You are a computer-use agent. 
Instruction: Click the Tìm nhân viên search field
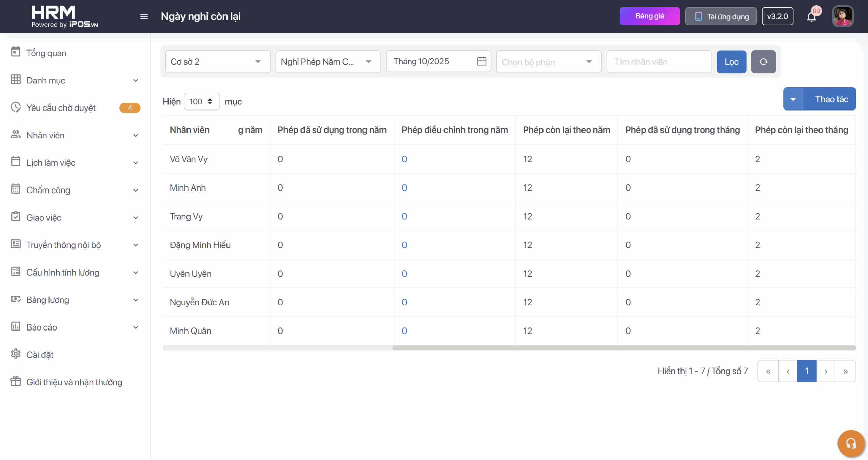tap(659, 62)
